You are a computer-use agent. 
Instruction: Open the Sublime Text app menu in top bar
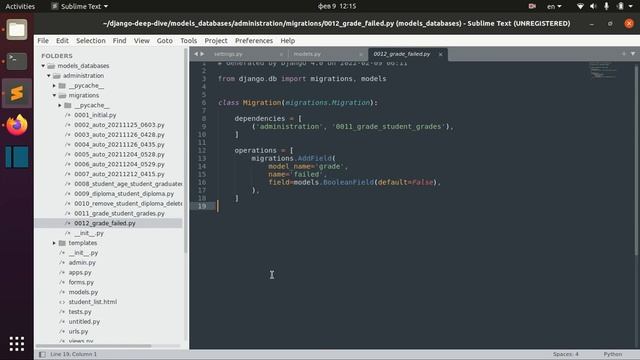click(x=79, y=6)
